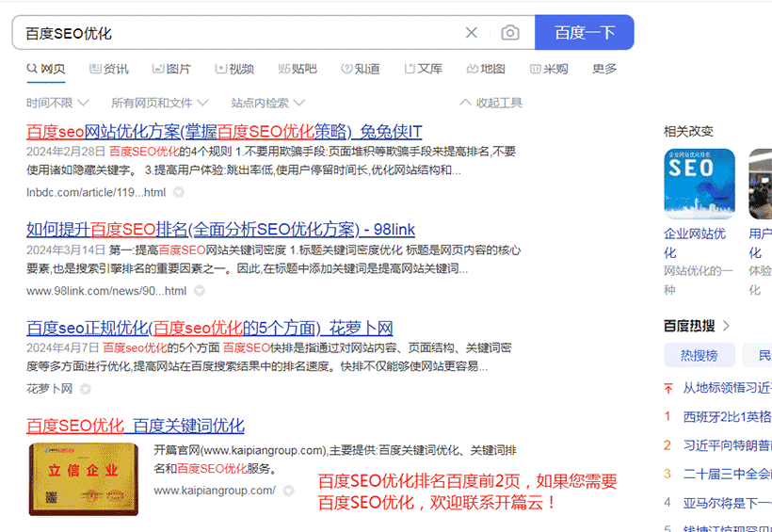Switch to the 视频 videos tab
This screenshot has height=532, width=772.
[233, 69]
